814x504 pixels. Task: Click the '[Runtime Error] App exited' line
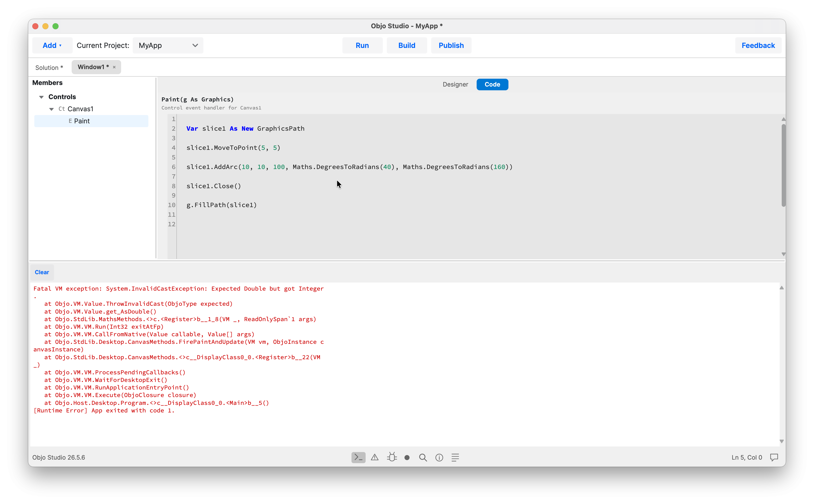104,410
